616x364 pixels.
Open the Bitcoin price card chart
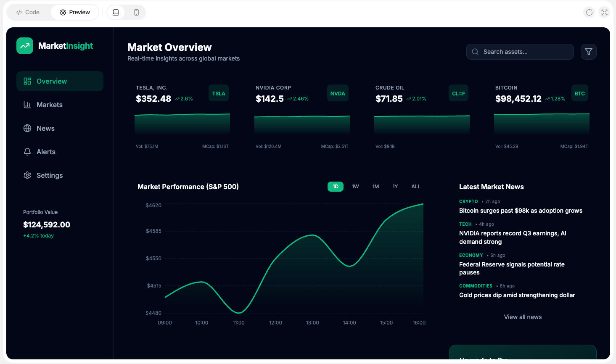click(x=542, y=124)
